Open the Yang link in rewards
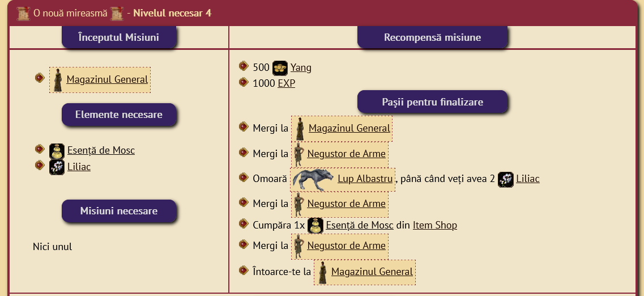Viewport: 644px width, 296px height. [301, 68]
